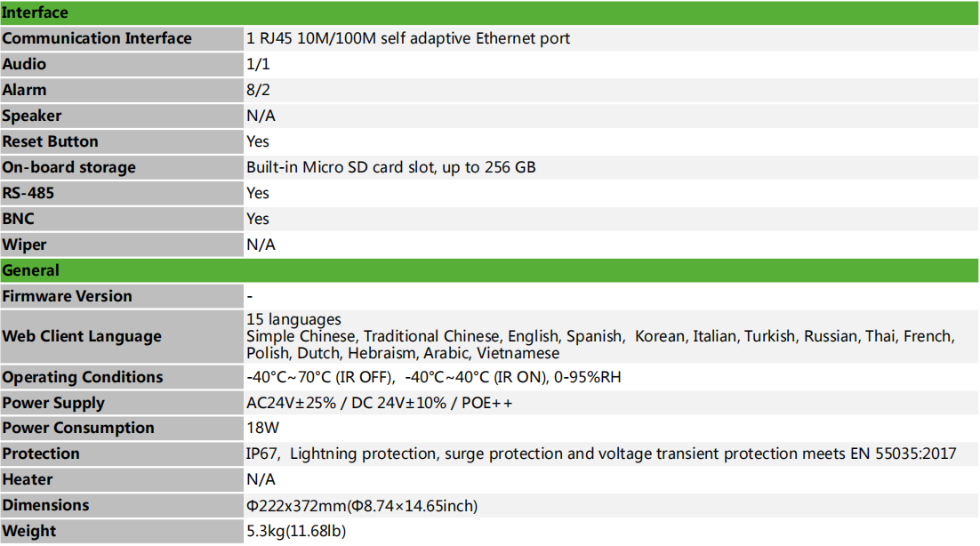Click the Firmware Version label
Screen dimensions: 980x546
(68, 296)
